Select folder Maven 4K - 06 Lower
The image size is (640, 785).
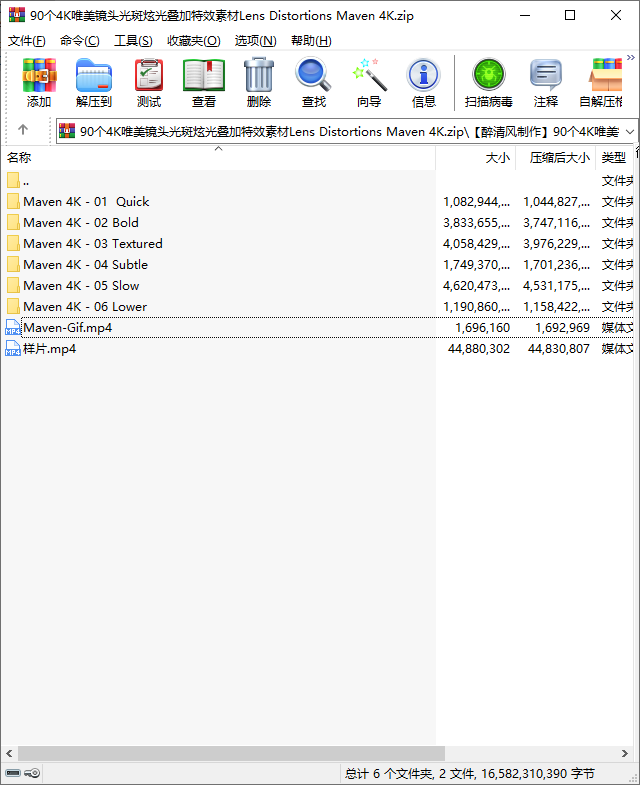(318, 307)
